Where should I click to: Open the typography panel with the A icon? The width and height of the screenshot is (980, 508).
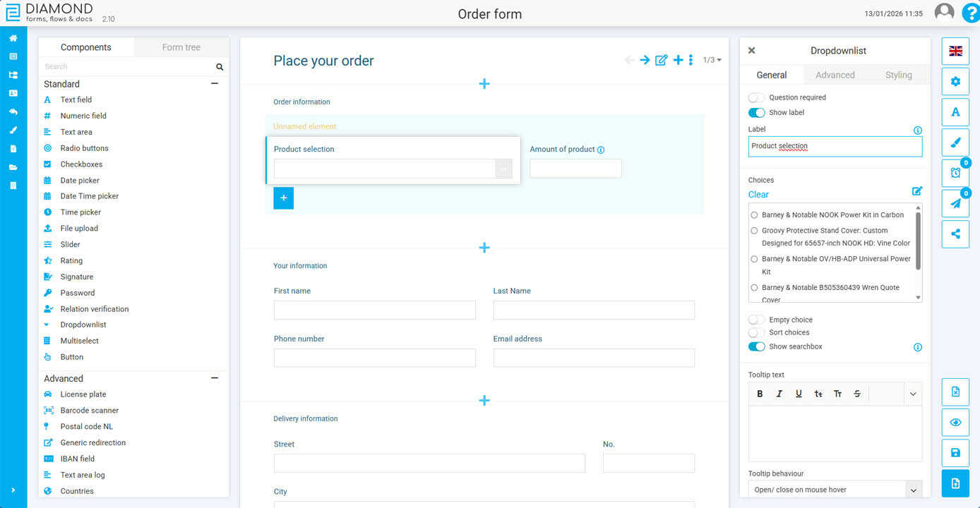click(955, 111)
